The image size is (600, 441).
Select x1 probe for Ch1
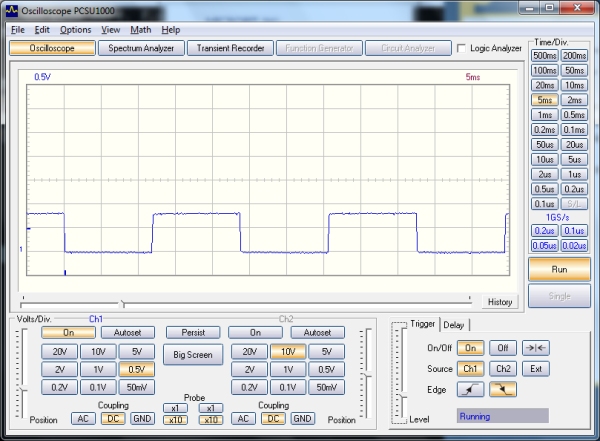tap(174, 408)
